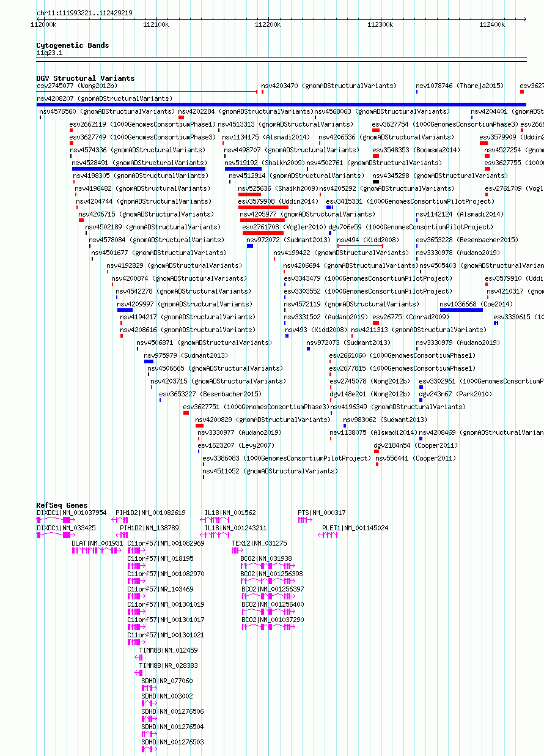Image resolution: width=544 pixels, height=756 pixels.
Task: Open nsv975979 (Sudmant2013) variant label
Action: point(186,355)
